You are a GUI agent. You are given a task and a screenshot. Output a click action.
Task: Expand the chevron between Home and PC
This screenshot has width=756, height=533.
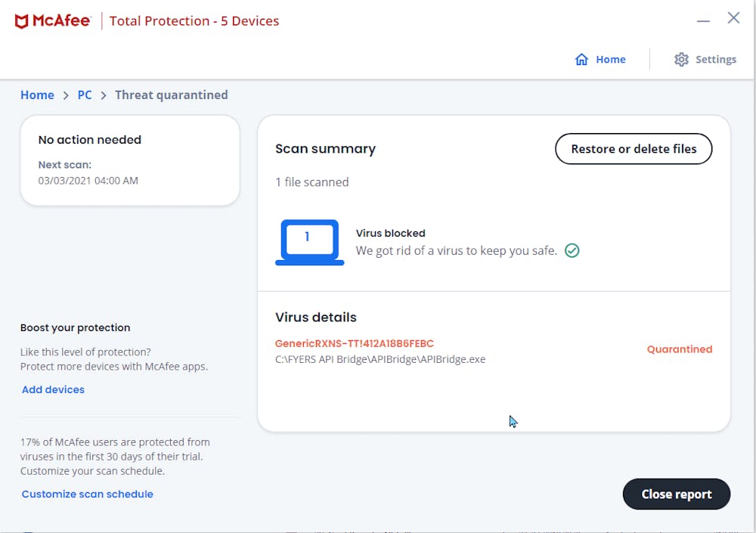[66, 95]
